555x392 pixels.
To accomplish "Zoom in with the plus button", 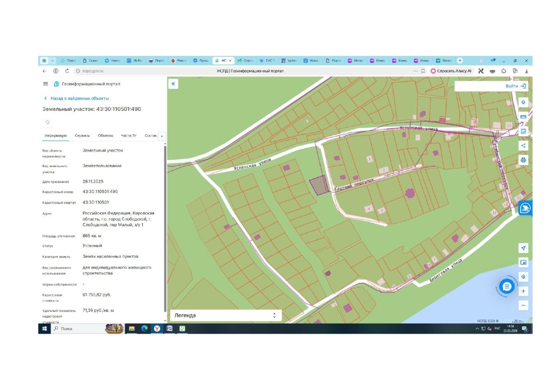I will pos(523,291).
